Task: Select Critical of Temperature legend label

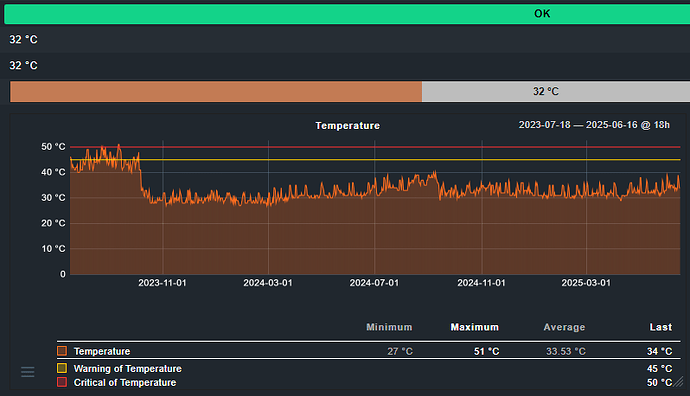Action: 125,382
